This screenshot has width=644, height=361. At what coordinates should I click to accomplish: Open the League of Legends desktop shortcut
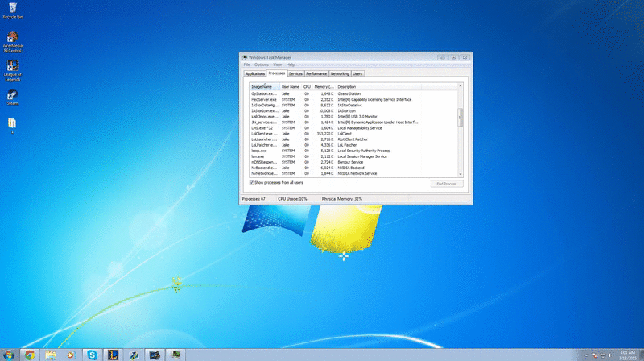12,67
